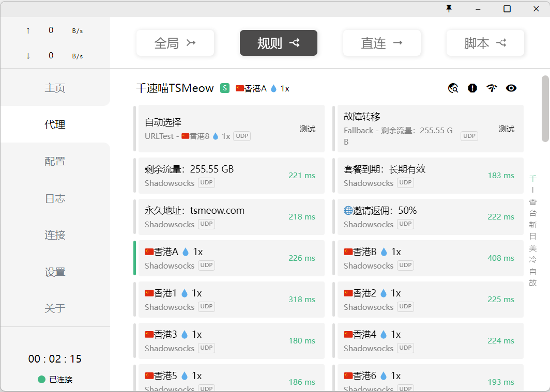Click the globe search icon in group header

[x=453, y=88]
